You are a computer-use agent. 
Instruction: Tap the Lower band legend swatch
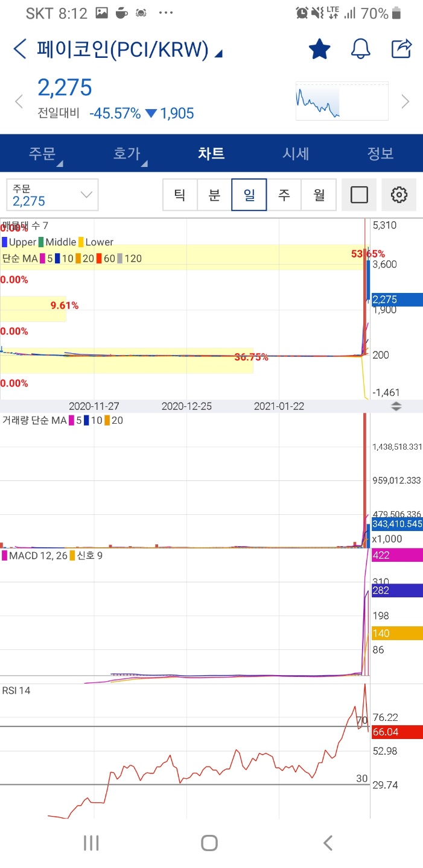pyautogui.click(x=81, y=242)
